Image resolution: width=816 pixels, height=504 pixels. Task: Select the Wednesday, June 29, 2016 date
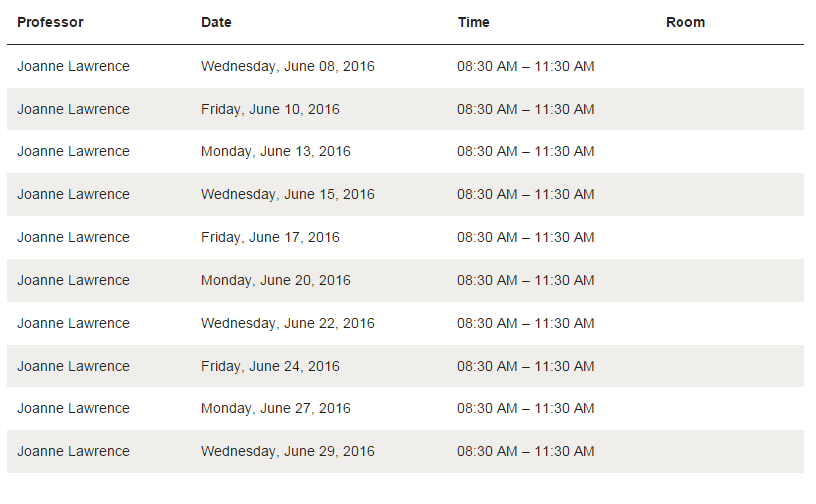(x=288, y=451)
